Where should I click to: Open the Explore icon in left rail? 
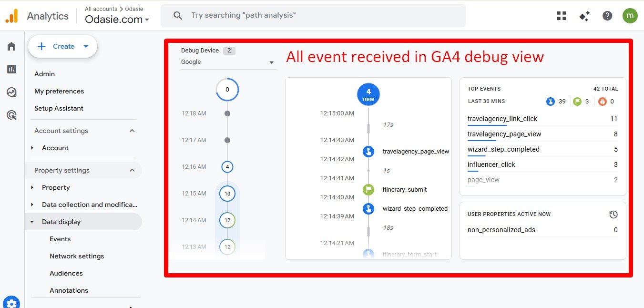(x=11, y=92)
